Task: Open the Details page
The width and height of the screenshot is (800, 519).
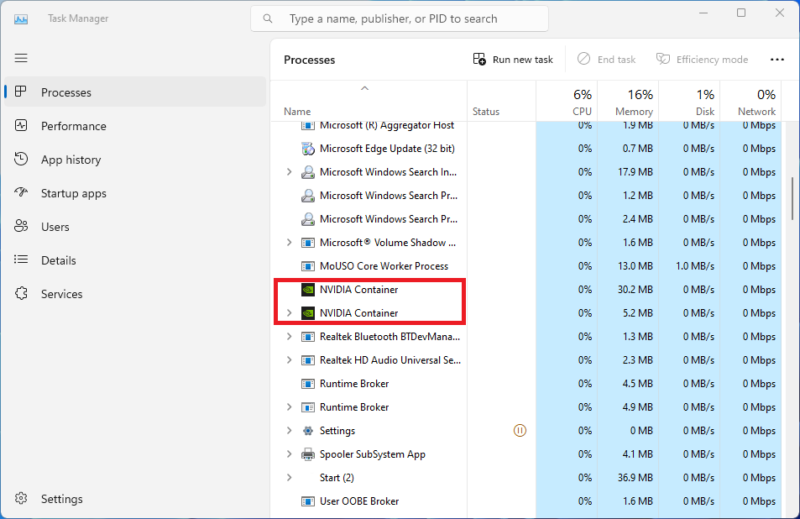Action: click(x=135, y=260)
